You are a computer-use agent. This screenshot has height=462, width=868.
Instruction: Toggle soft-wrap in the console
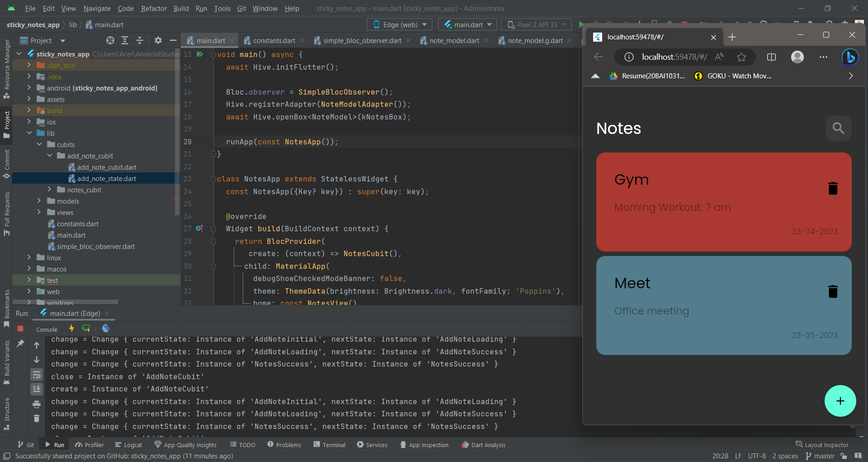point(37,375)
